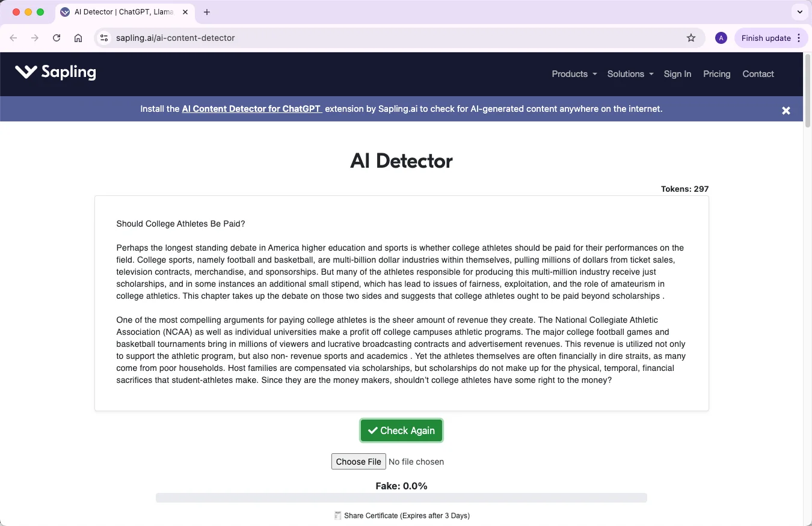Open the tab search dropdown arrow
The image size is (812, 526).
(799, 12)
